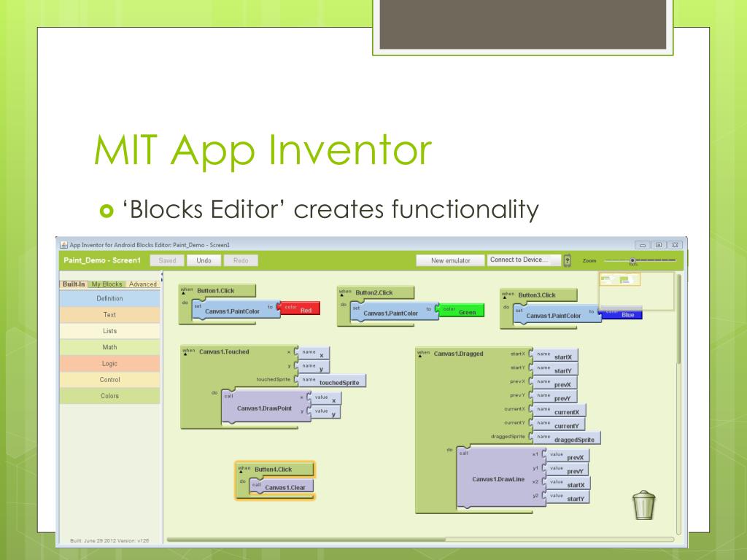
Task: Select the Red color block
Action: (298, 308)
